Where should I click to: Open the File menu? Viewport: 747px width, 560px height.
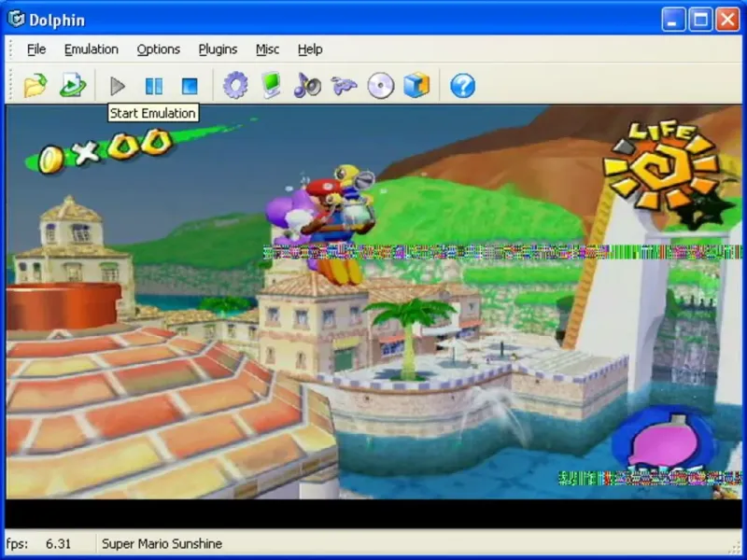(x=36, y=49)
